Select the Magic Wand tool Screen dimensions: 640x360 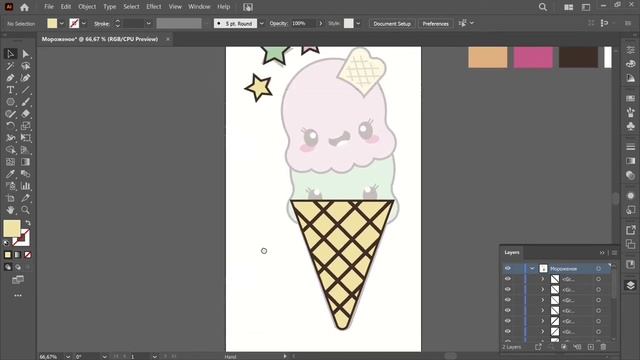pyautogui.click(x=11, y=66)
